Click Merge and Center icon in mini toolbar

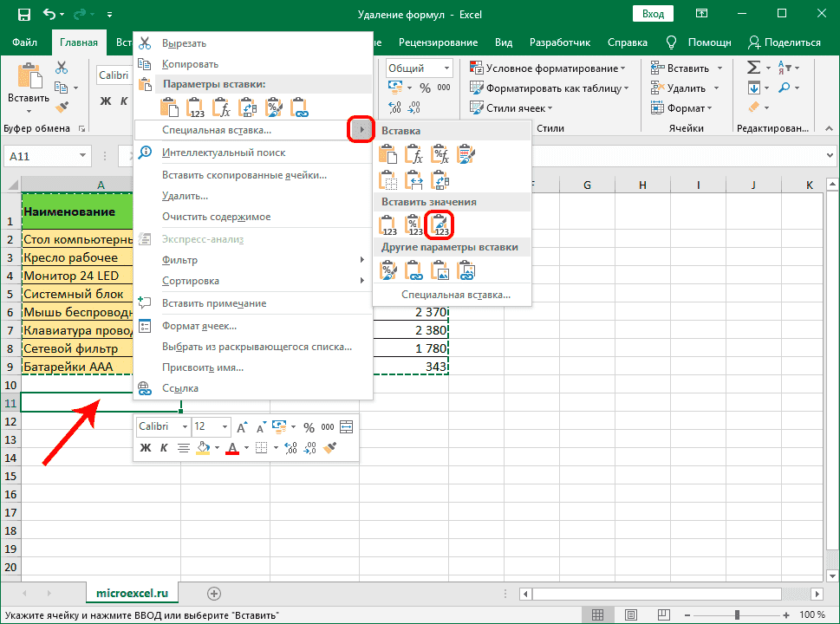tap(347, 427)
